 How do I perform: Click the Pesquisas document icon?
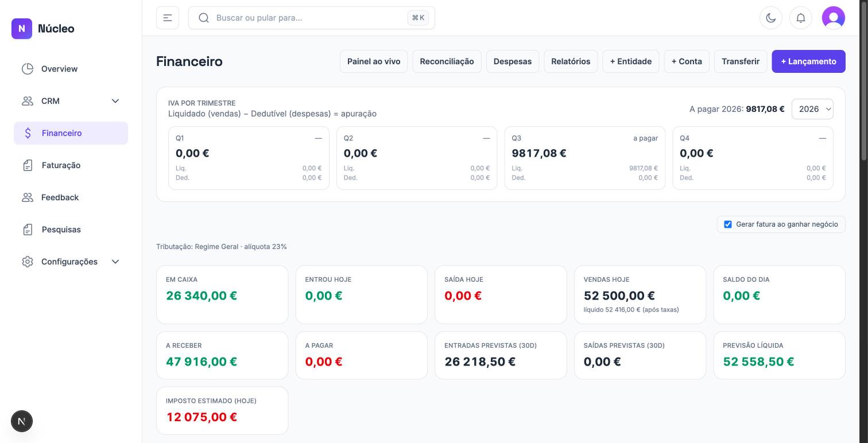click(28, 230)
